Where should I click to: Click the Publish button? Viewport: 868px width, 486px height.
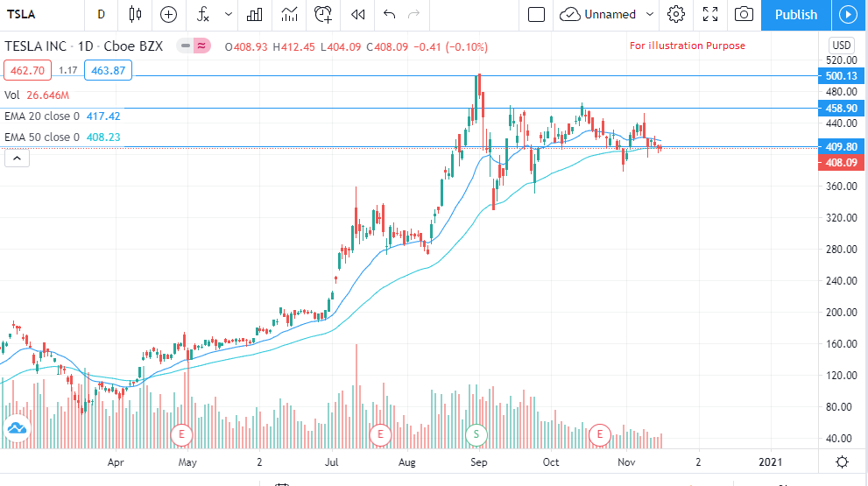pyautogui.click(x=796, y=14)
